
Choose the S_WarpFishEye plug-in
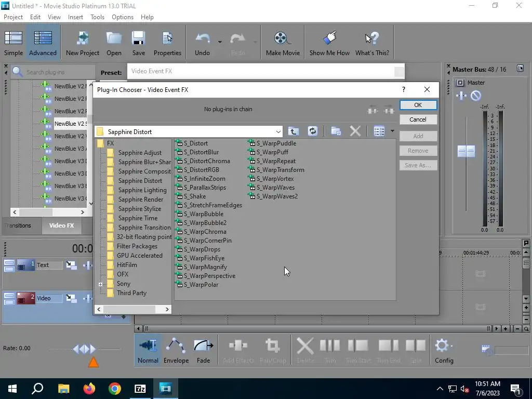pyautogui.click(x=200, y=258)
